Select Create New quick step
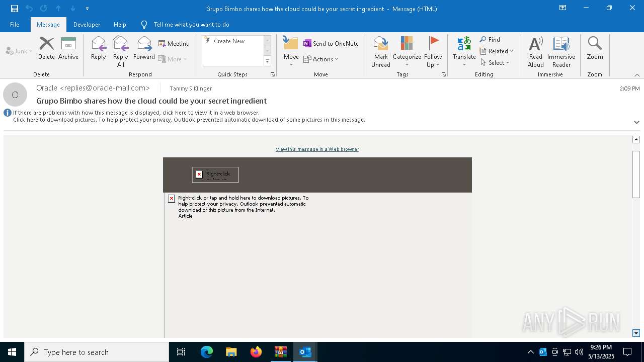The height and width of the screenshot is (362, 644). (x=229, y=41)
